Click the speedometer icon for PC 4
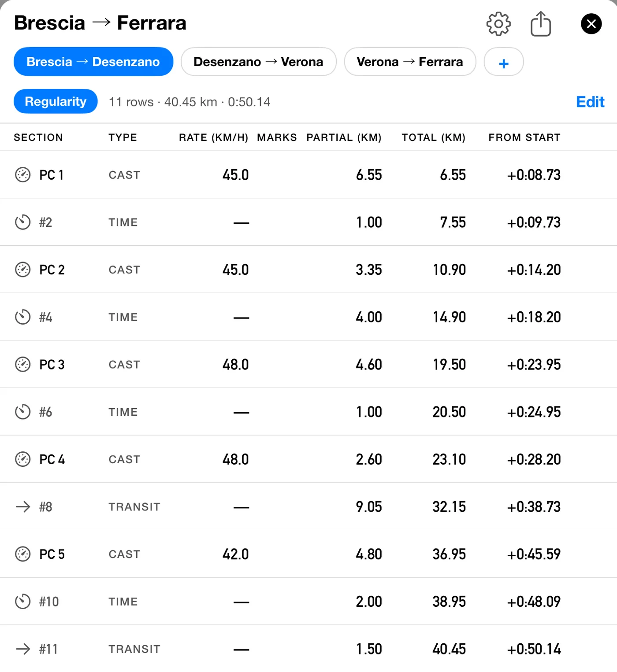The image size is (617, 672). click(x=23, y=459)
